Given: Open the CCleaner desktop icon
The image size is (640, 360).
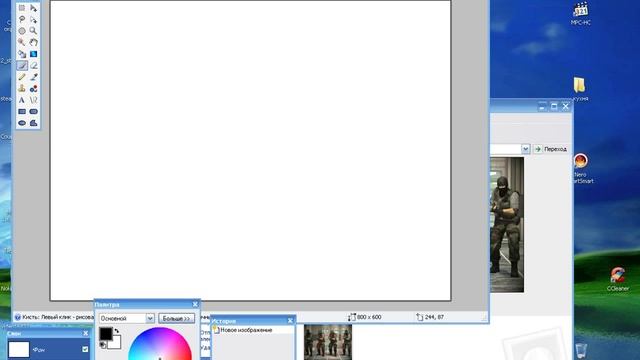Looking at the screenshot, I should coord(618,279).
